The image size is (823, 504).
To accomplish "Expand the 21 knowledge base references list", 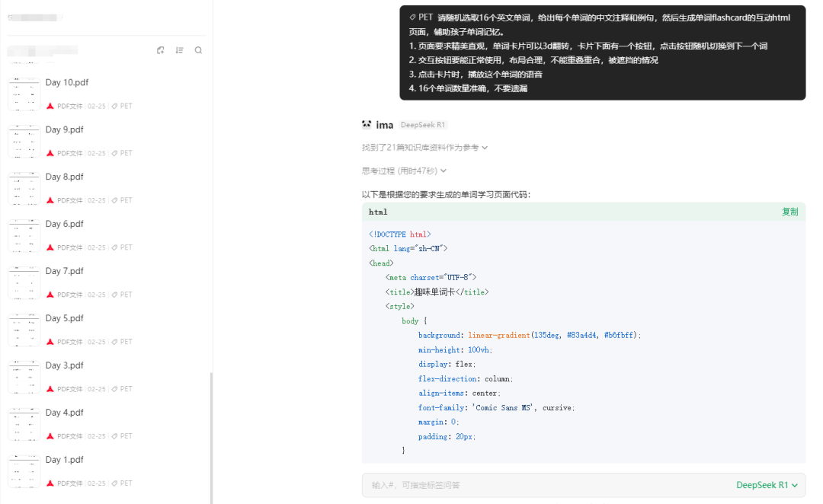I will (x=424, y=148).
